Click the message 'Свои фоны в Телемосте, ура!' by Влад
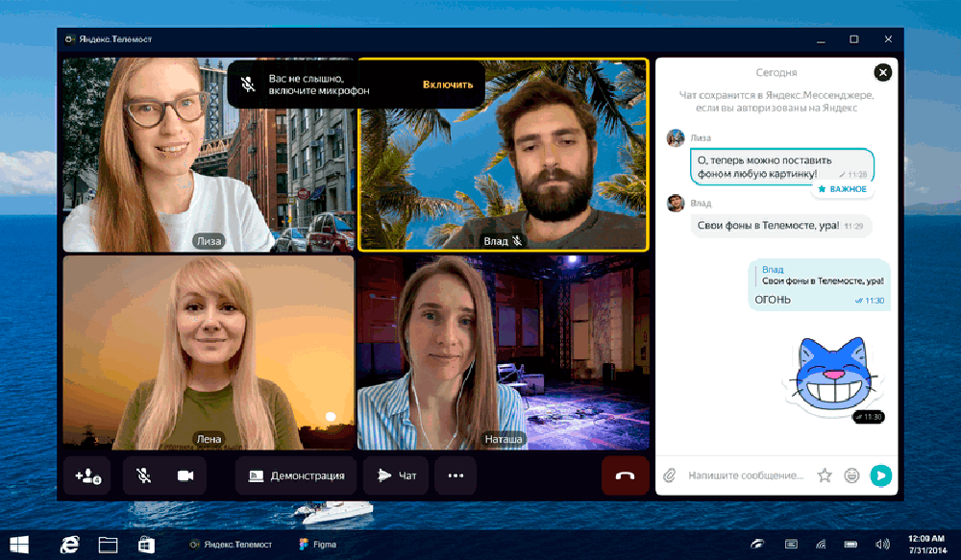 pyautogui.click(x=780, y=226)
